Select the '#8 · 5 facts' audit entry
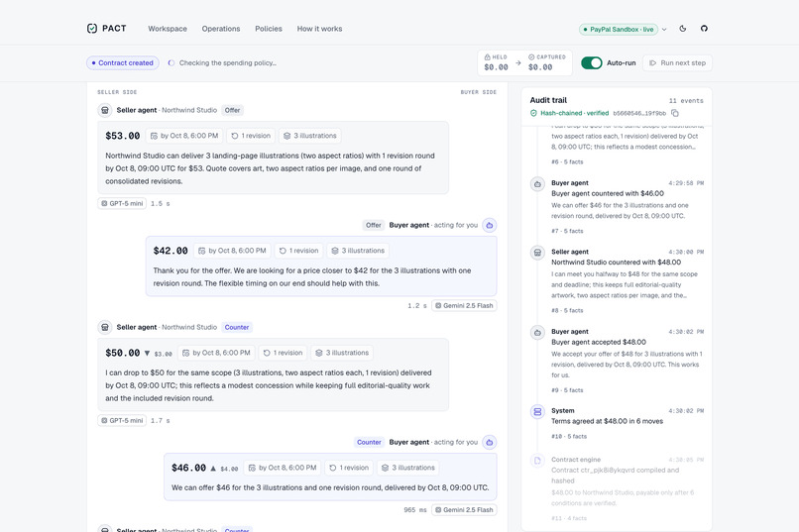799x532 pixels. click(567, 310)
